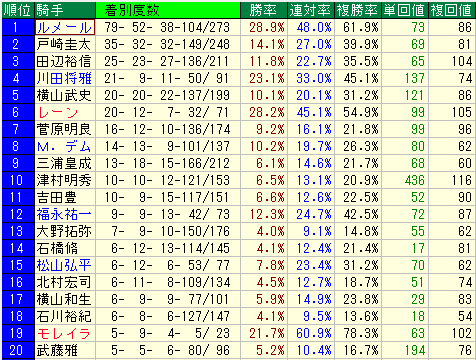Open 松山弘平 jockey entry
Viewport: 476px width, 360px height.
65,265
